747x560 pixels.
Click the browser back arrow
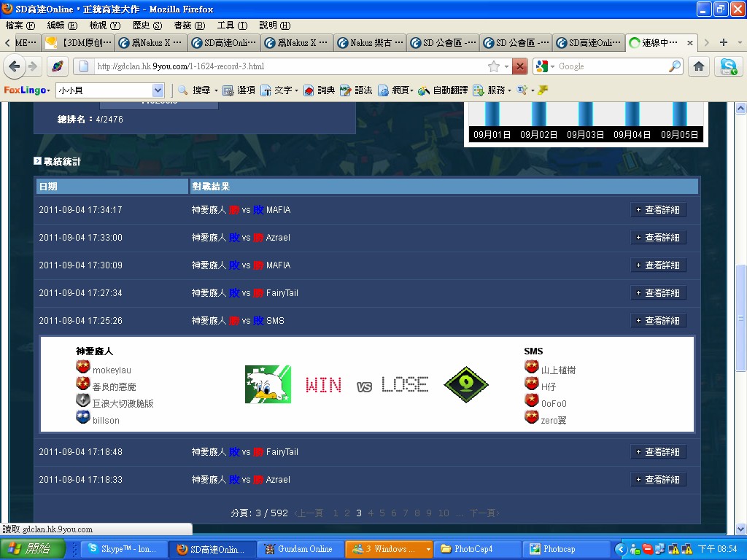coord(14,66)
